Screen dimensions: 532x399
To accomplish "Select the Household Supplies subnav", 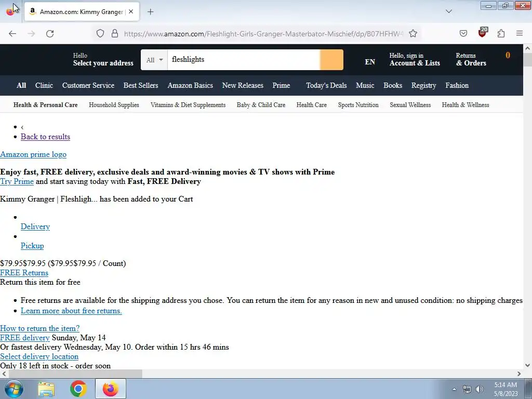I will click(x=114, y=105).
